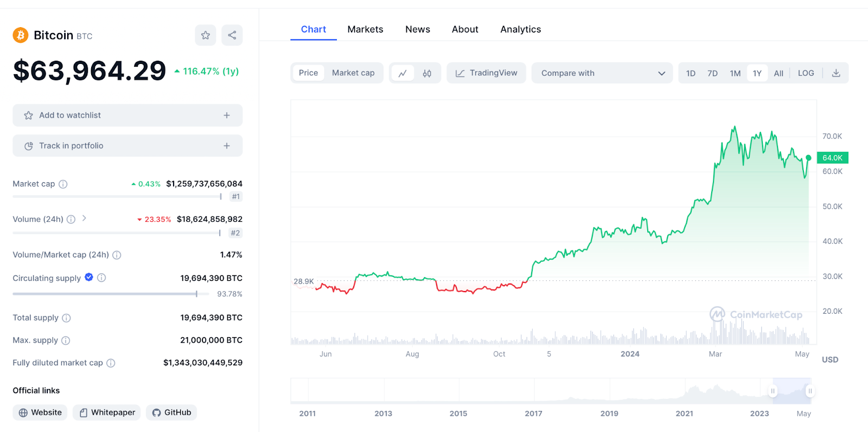Click Track in portfolio button

(x=127, y=146)
